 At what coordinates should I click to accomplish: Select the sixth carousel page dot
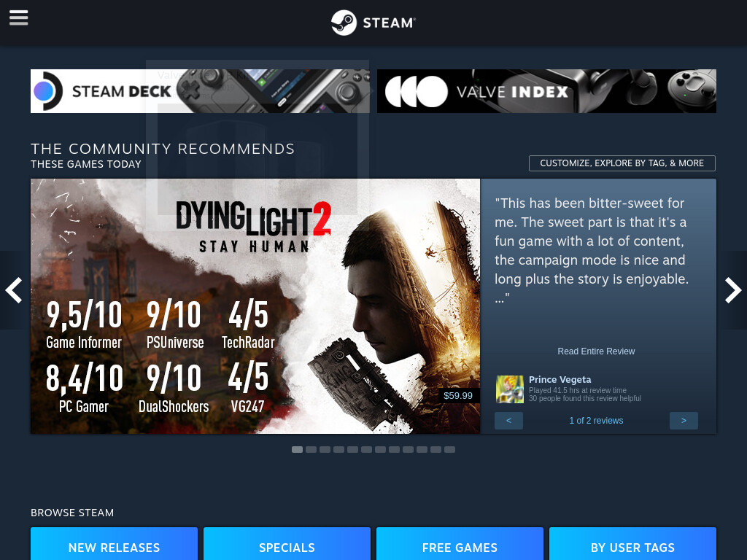pyautogui.click(x=366, y=449)
